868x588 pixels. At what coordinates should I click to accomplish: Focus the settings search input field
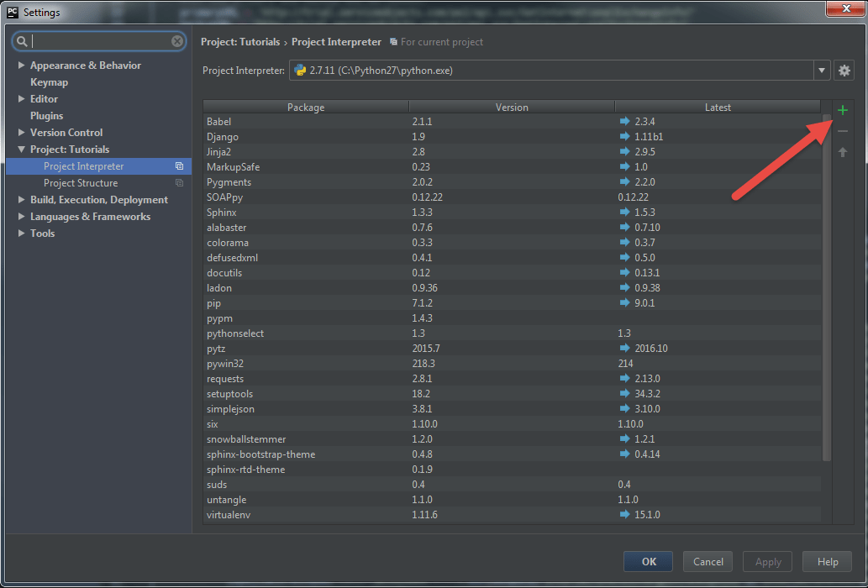point(100,41)
